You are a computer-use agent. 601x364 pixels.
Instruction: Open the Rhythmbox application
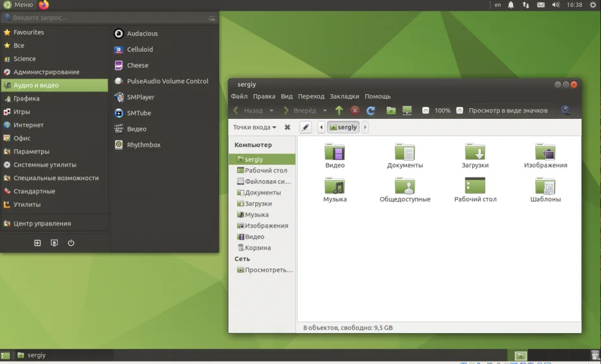tap(143, 145)
